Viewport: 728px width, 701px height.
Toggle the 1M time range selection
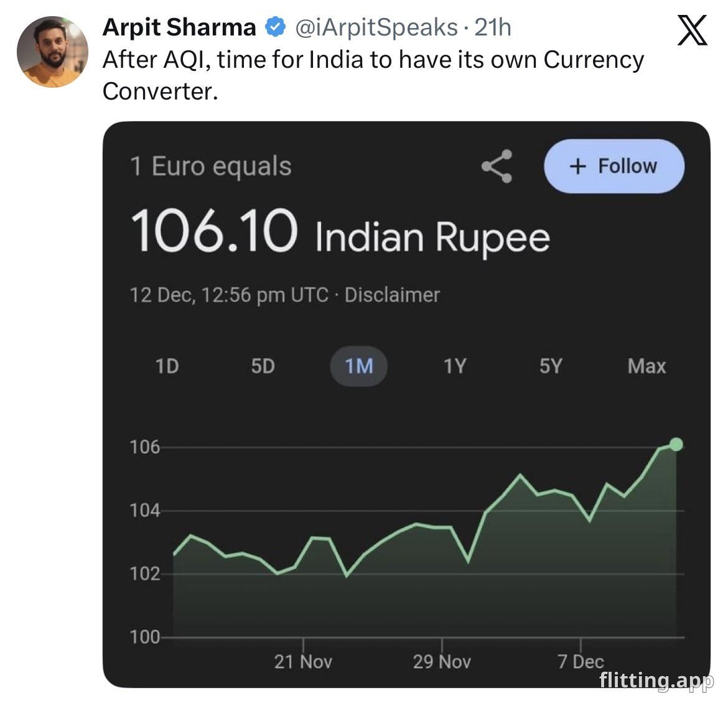pos(360,366)
